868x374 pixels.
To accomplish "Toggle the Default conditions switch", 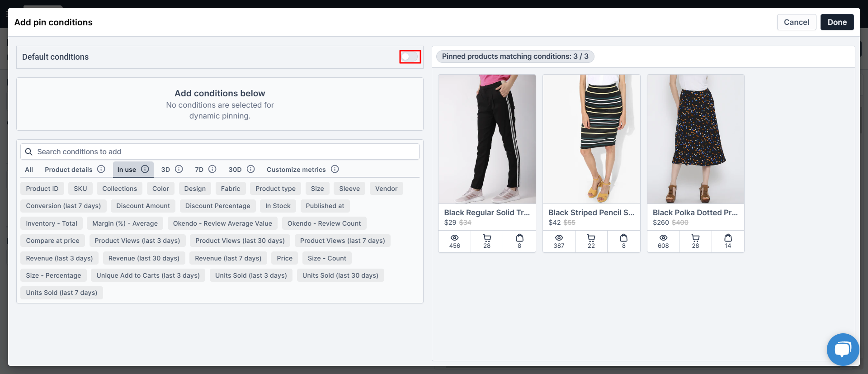I will point(410,57).
